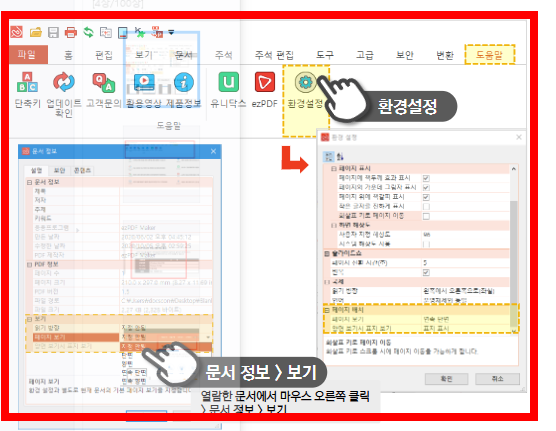Screen dimensions: 556x431
Task: Collapse the 국제 section in settings
Action: point(327,282)
